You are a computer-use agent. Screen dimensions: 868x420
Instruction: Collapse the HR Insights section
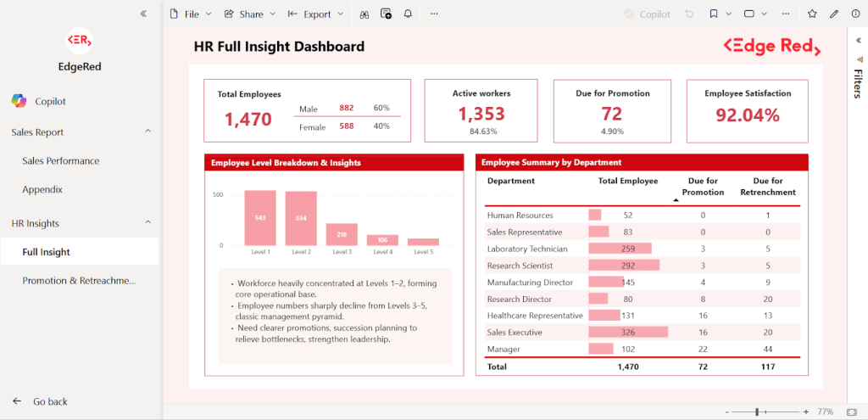[x=147, y=223]
